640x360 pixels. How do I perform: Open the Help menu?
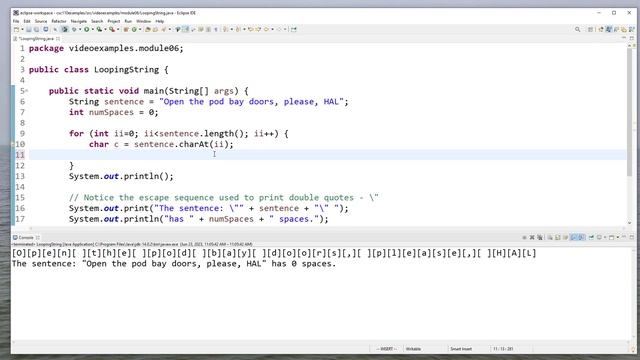coord(160,21)
